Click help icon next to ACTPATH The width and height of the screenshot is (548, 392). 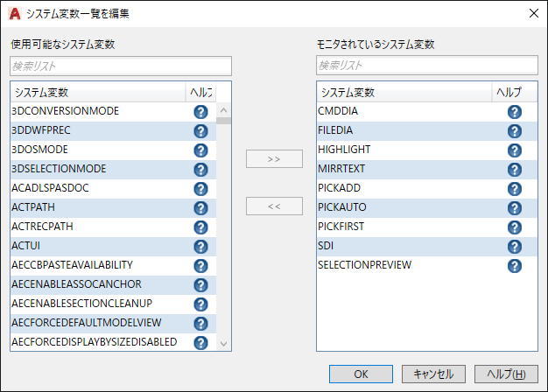click(x=200, y=208)
